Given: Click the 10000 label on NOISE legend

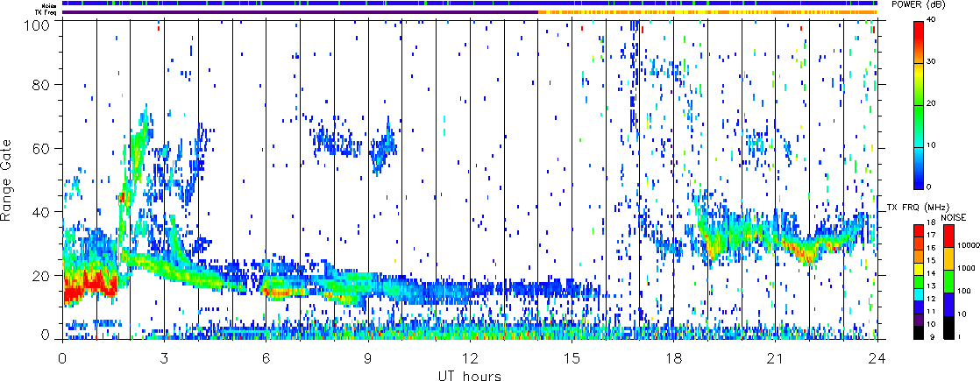Looking at the screenshot, I should point(969,245).
